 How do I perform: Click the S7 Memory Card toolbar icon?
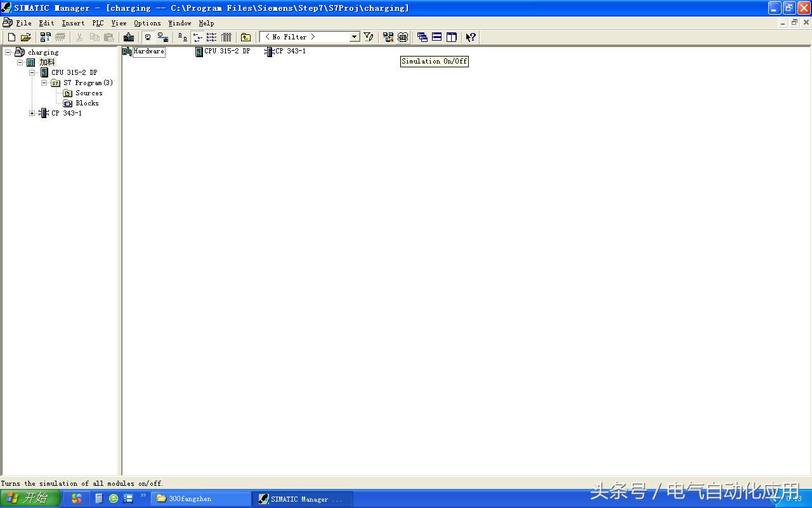point(60,37)
